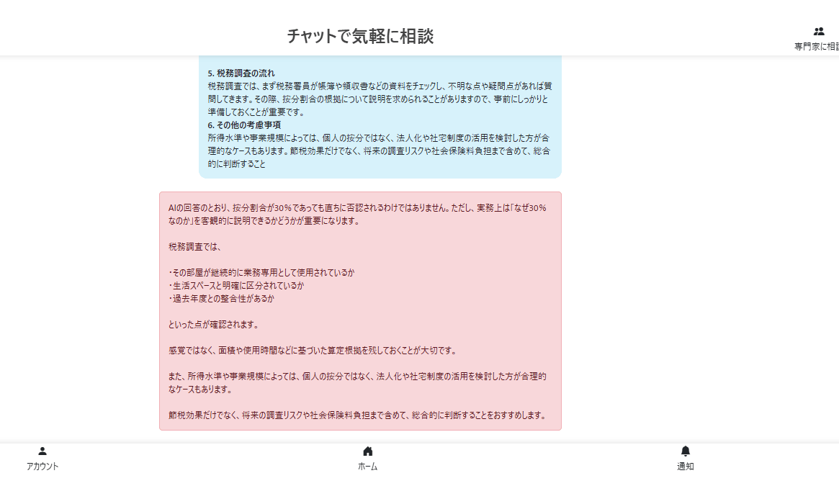Screen dimensions: 839x504
Task: Click bullet 生活スペースと明確に区分されているか
Action: [x=236, y=286]
